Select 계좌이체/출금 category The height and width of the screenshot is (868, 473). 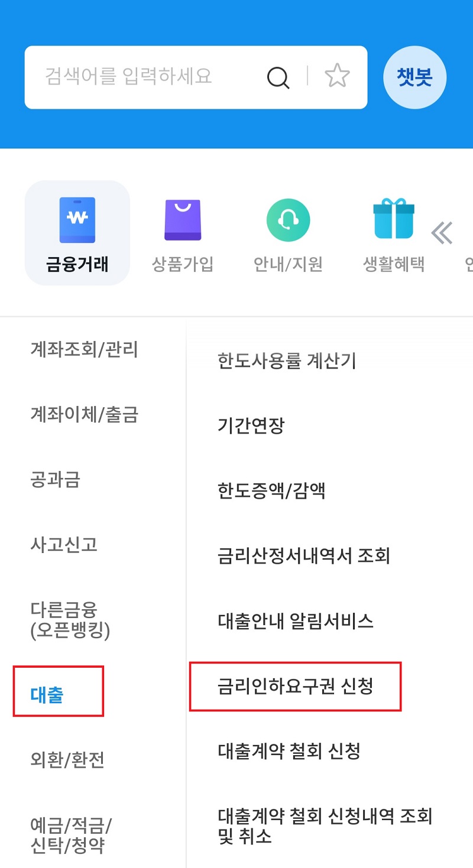pyautogui.click(x=84, y=414)
